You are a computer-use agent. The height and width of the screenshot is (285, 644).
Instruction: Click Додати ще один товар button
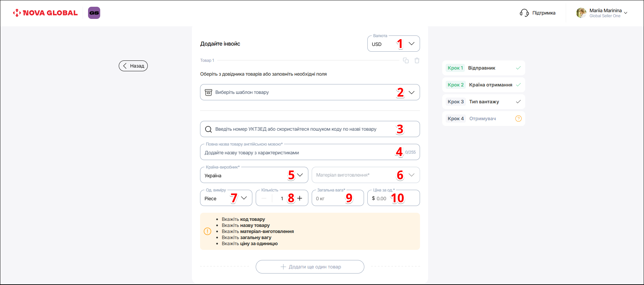[x=310, y=267]
